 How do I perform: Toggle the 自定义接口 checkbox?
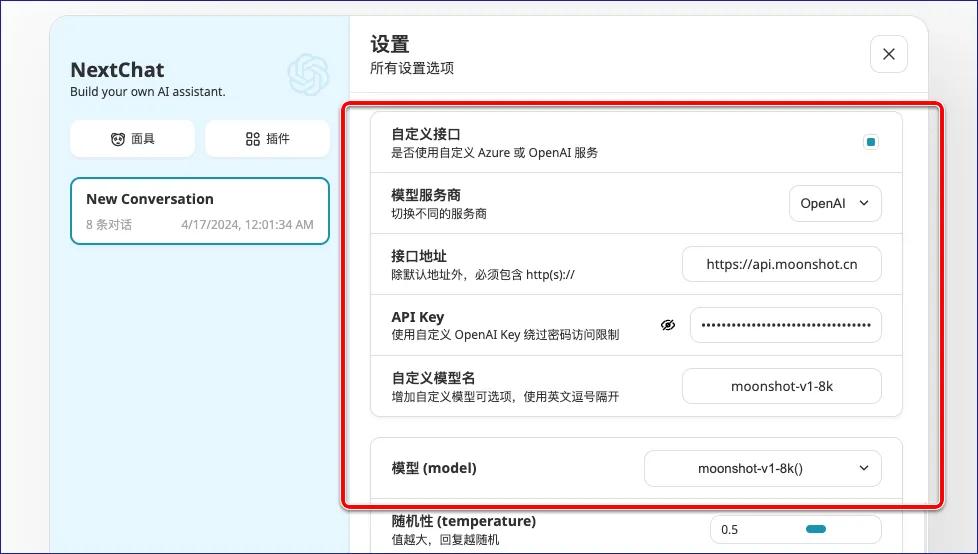870,142
